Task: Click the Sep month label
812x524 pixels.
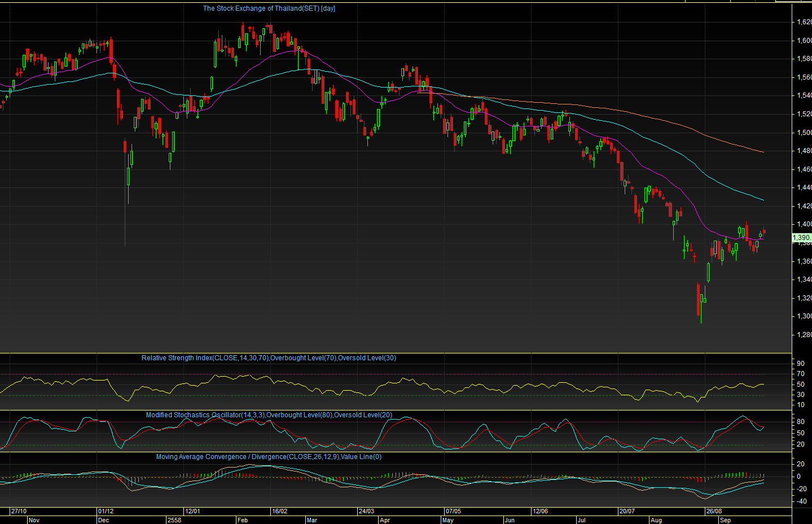Action: coord(725,520)
